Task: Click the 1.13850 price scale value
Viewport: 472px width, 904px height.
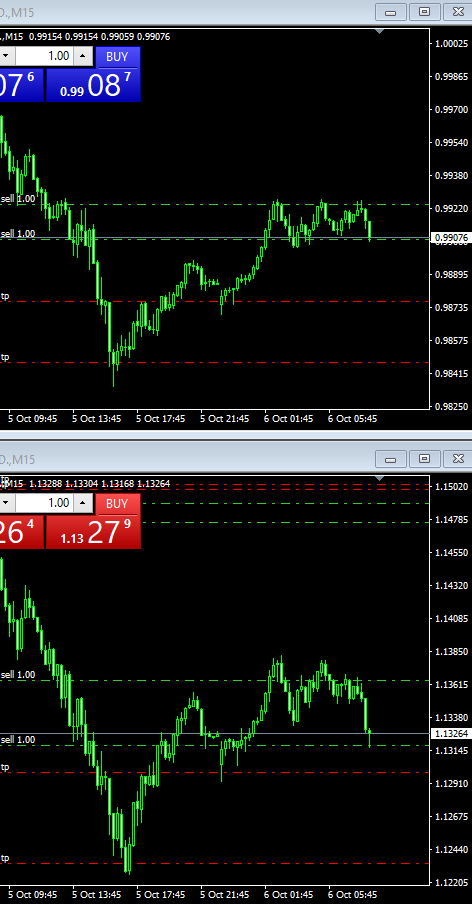Action: (x=452, y=651)
